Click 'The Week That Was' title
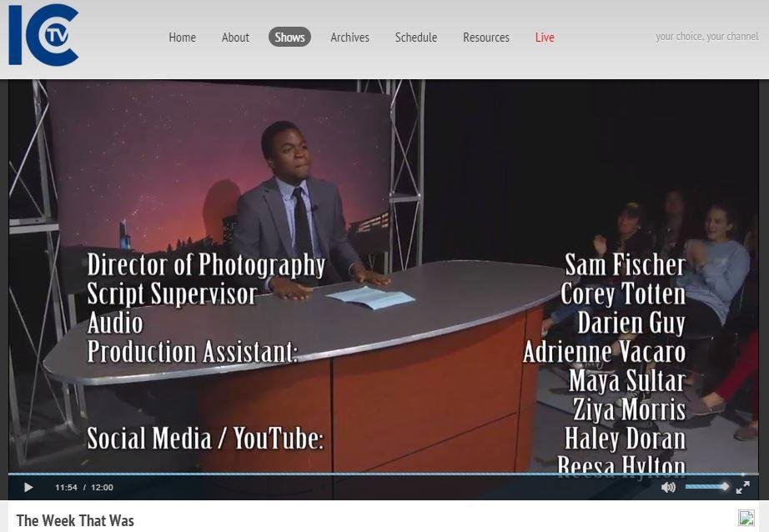Viewport: 769px width, 532px height. [75, 520]
